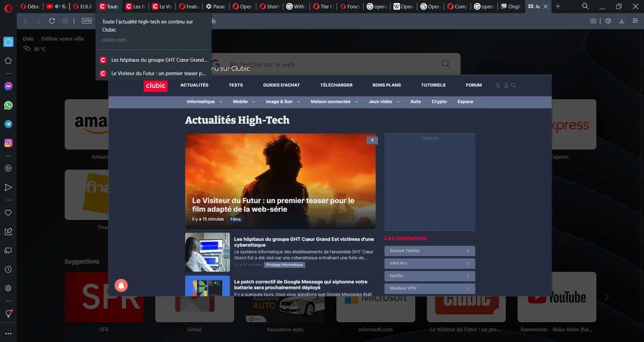This screenshot has height=342, width=644.
Task: Add a new tab with plus button
Action: pyautogui.click(x=558, y=6)
